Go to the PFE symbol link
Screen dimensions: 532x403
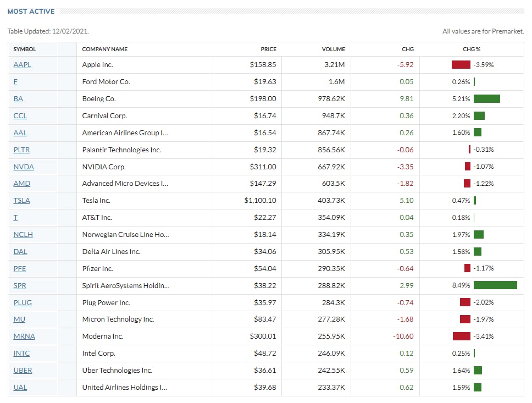20,268
